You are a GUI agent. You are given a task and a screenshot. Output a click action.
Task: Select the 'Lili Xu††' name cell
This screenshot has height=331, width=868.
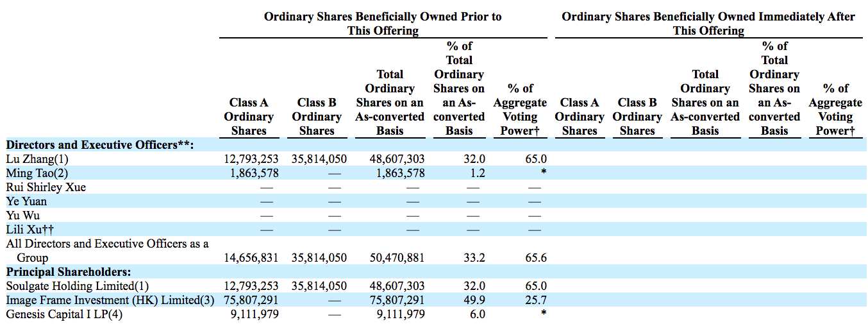coord(29,230)
